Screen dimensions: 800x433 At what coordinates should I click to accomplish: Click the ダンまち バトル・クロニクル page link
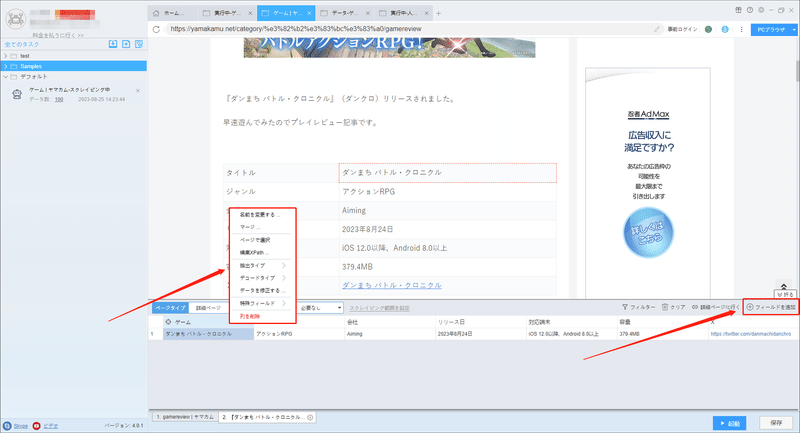tap(392, 285)
